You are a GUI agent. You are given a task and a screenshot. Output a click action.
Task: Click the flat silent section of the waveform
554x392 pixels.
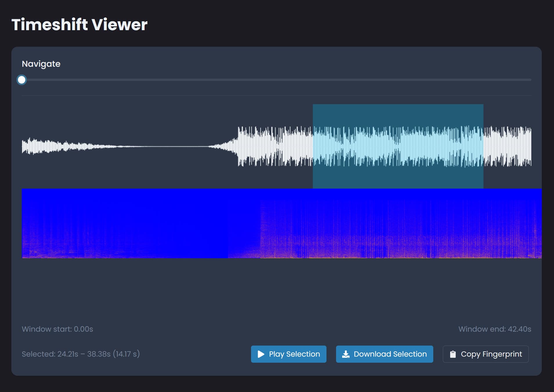click(163, 146)
